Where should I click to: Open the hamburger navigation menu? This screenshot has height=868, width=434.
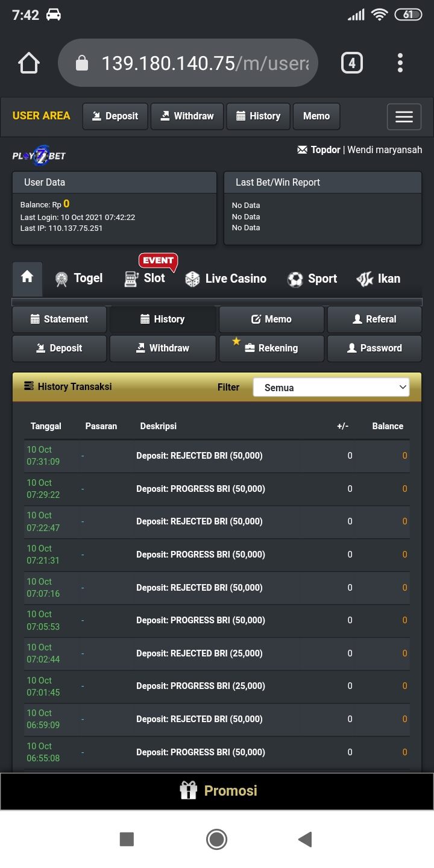(404, 117)
